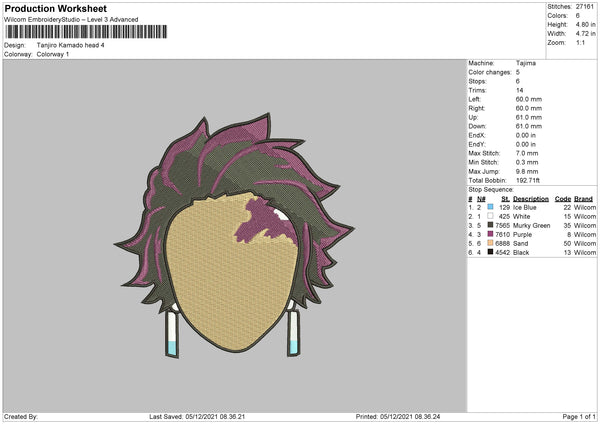Click the Murky Green color swatch
This screenshot has width=600, height=424.
[x=490, y=225]
